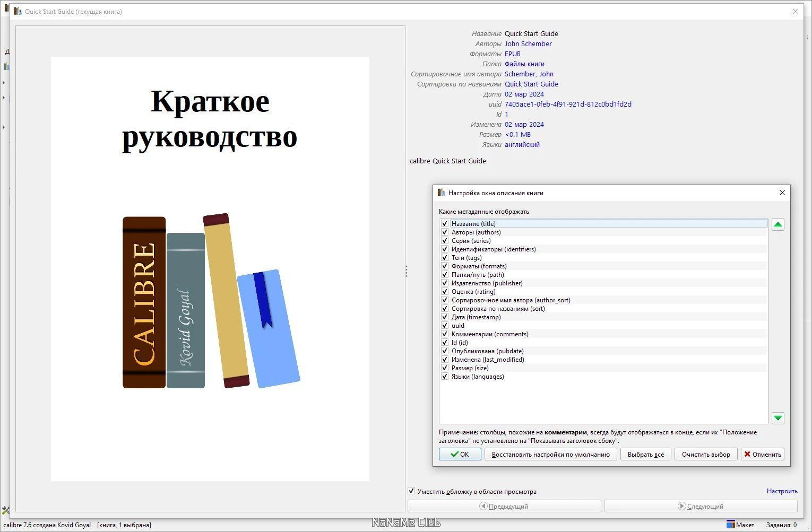Click the Макет layout icon in status bar
Viewport: 812px width, 532px height.
[x=730, y=525]
